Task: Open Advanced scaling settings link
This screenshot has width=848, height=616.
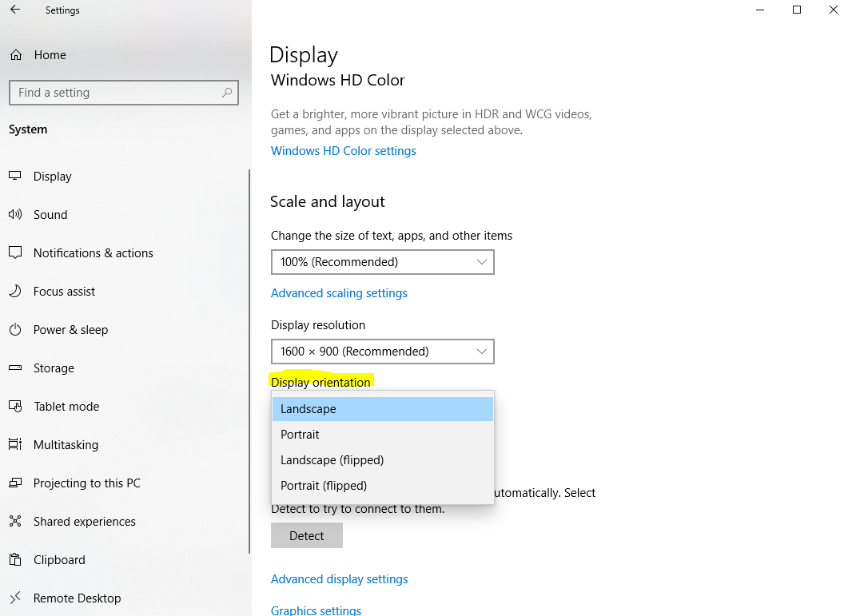Action: point(339,293)
